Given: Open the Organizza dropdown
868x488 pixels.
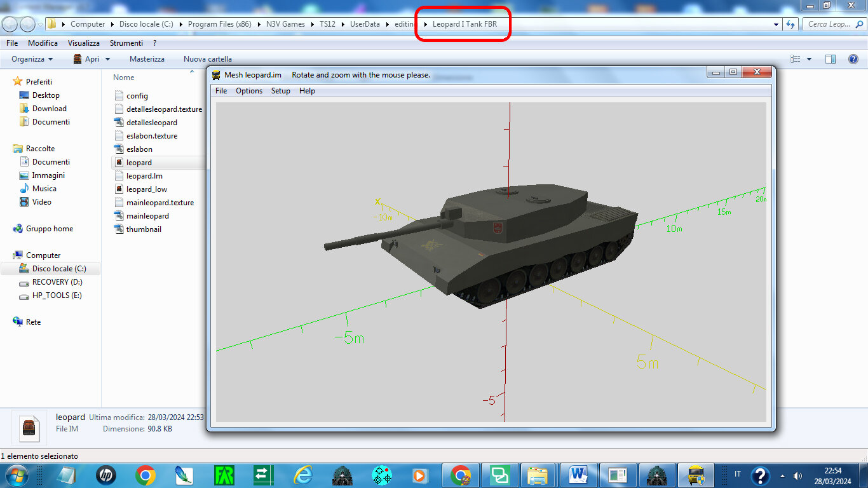Looking at the screenshot, I should coord(32,59).
